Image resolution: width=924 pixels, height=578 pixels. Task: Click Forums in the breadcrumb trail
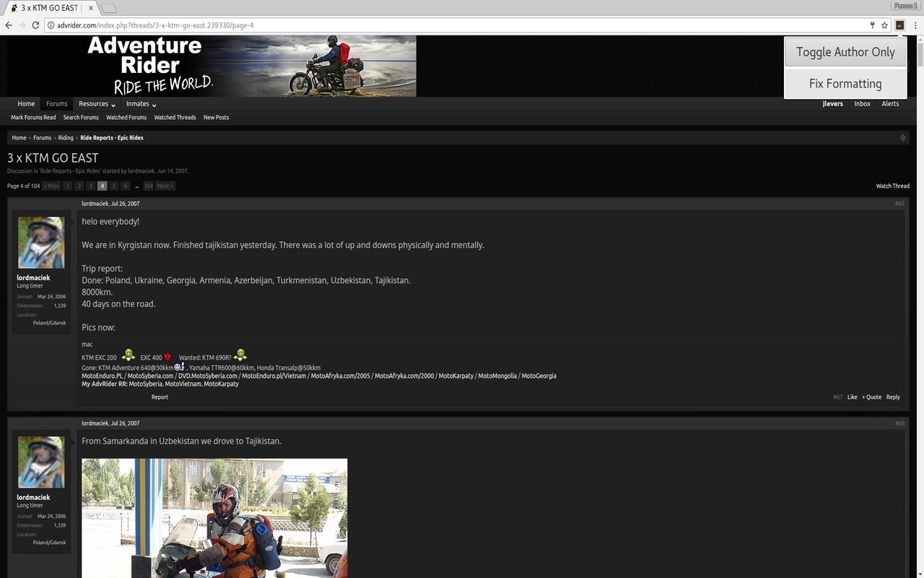click(x=43, y=138)
